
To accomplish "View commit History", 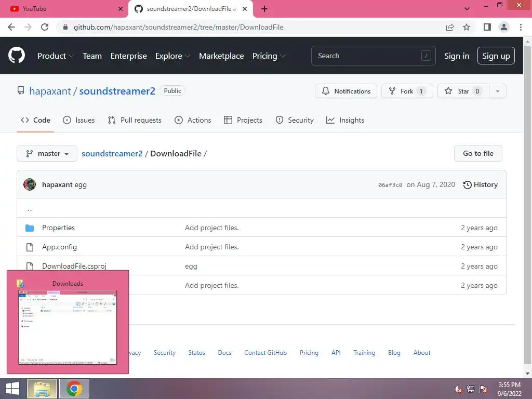I will [481, 184].
